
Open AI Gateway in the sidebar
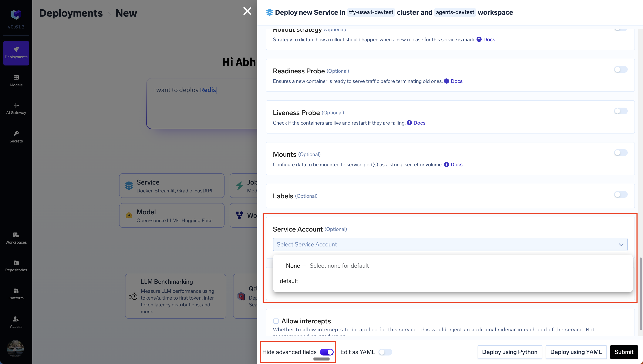click(16, 109)
